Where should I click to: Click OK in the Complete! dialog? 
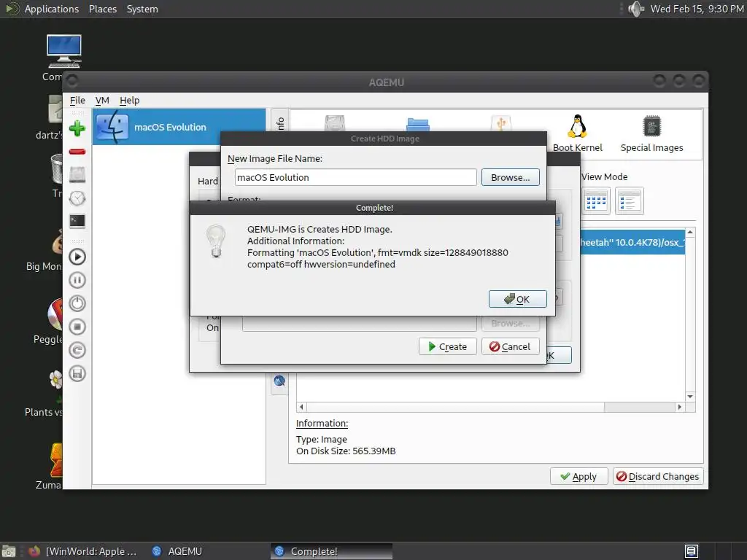coord(517,299)
